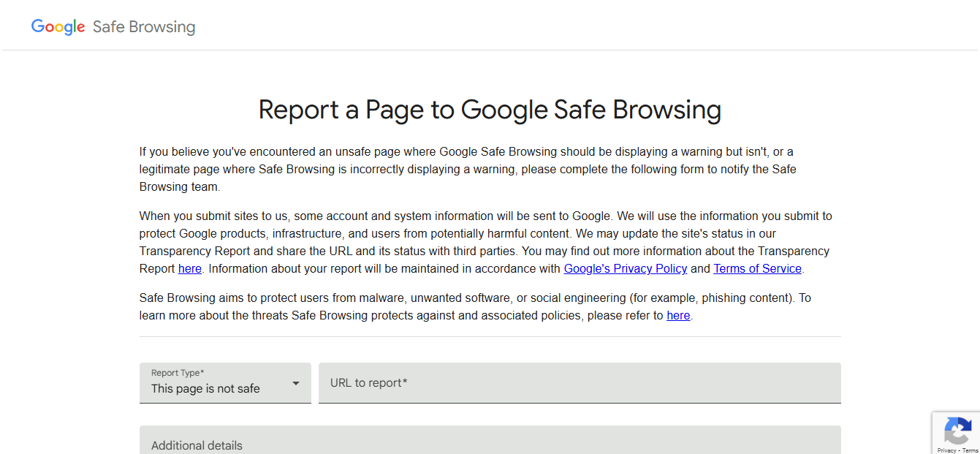Viewport: 980px width, 454px height.
Task: Click the Report Type dropdown arrow
Action: 296,383
